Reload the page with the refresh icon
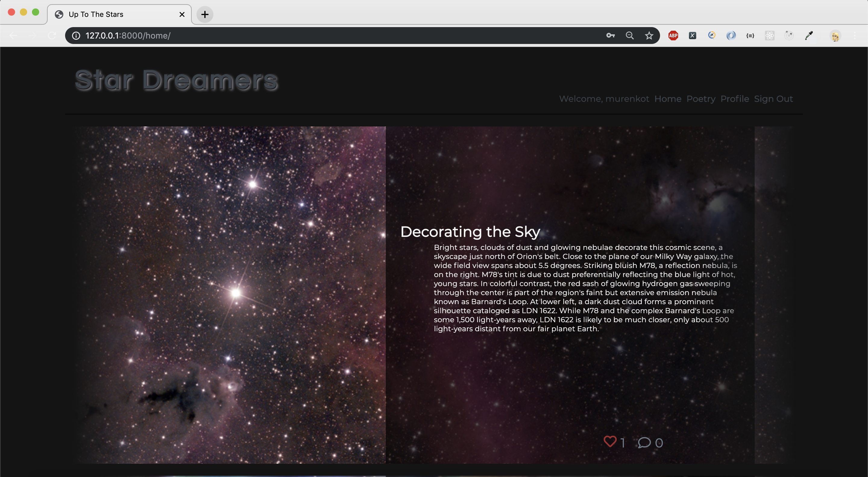The height and width of the screenshot is (477, 868). (x=52, y=35)
